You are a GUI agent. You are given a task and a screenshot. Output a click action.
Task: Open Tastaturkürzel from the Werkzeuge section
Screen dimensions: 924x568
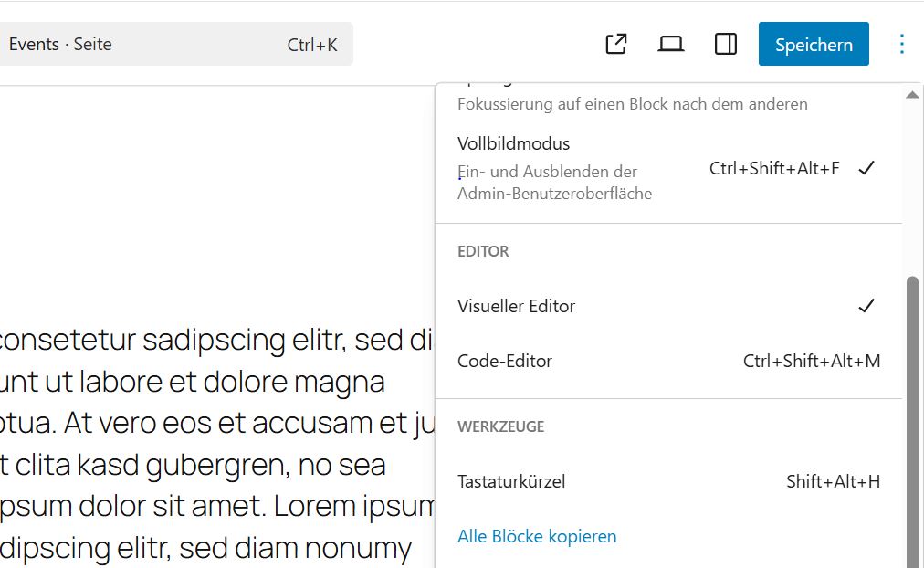tap(511, 481)
